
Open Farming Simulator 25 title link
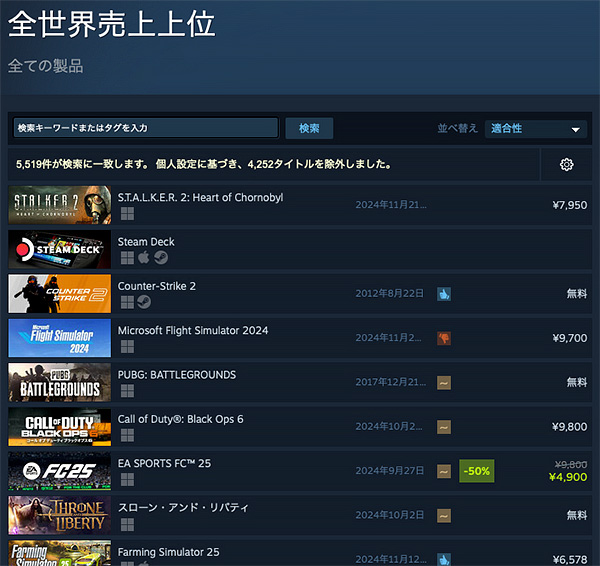point(168,552)
